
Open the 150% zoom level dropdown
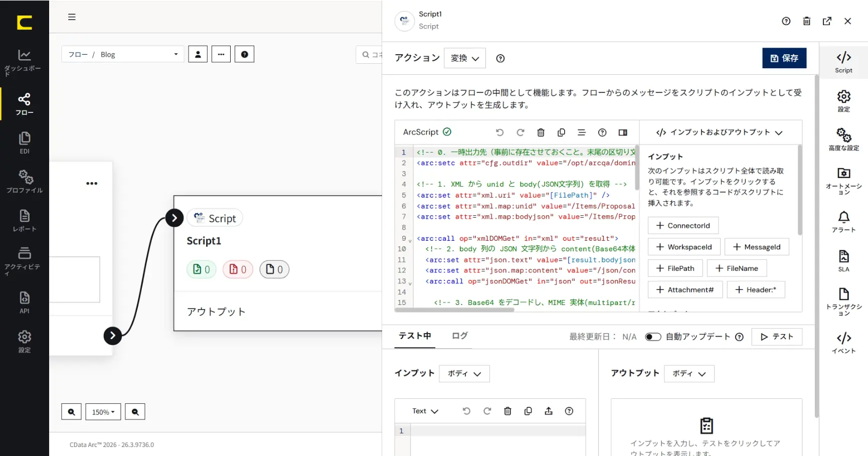pyautogui.click(x=103, y=412)
